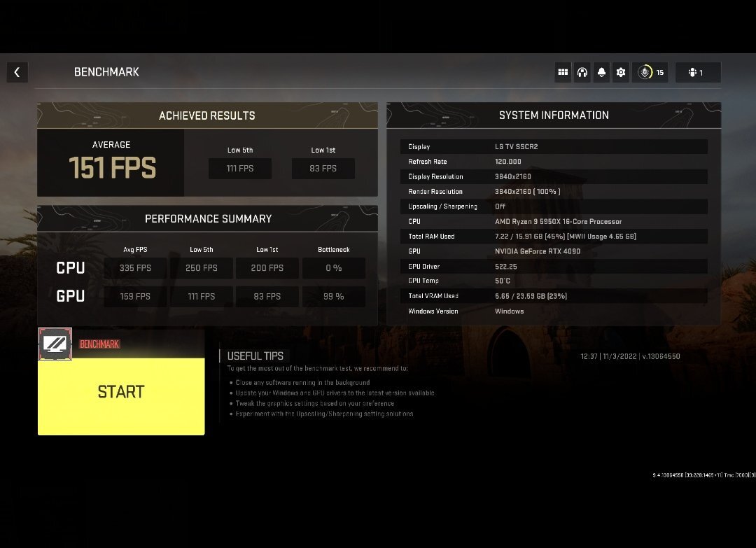The width and height of the screenshot is (756, 548).
Task: Select CPU bottleneck value 0 %
Action: 334,268
